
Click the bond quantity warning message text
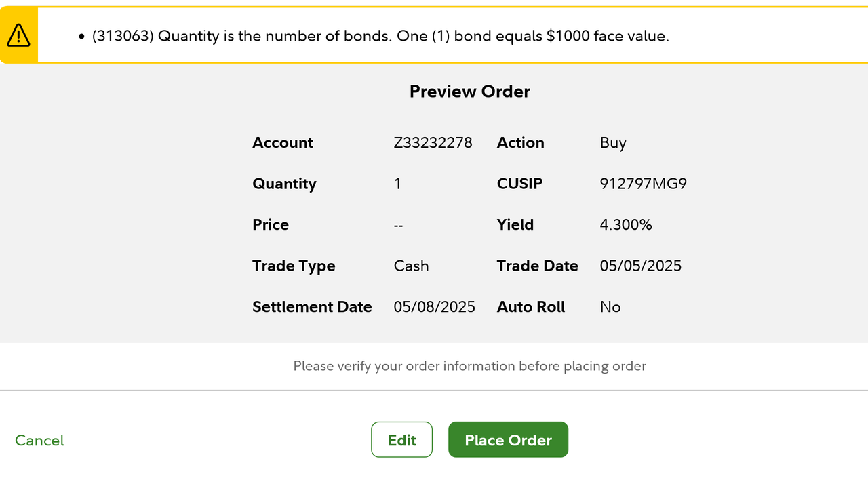pos(380,37)
